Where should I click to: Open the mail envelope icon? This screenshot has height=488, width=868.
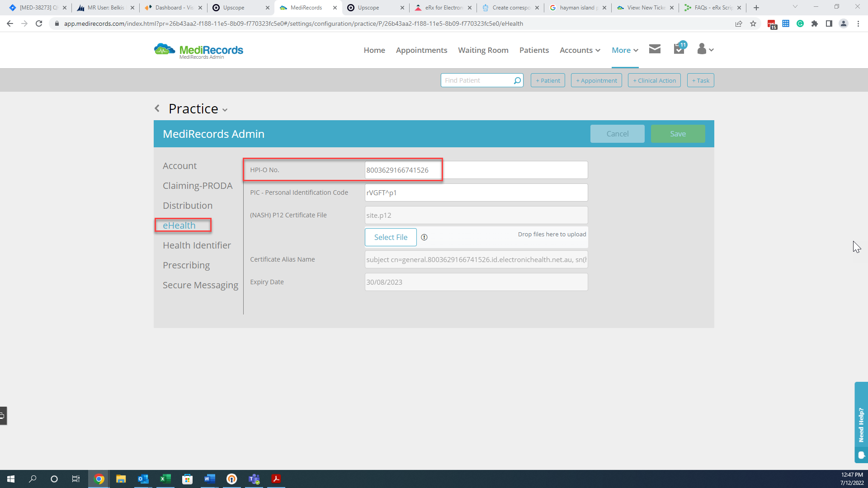click(x=655, y=49)
